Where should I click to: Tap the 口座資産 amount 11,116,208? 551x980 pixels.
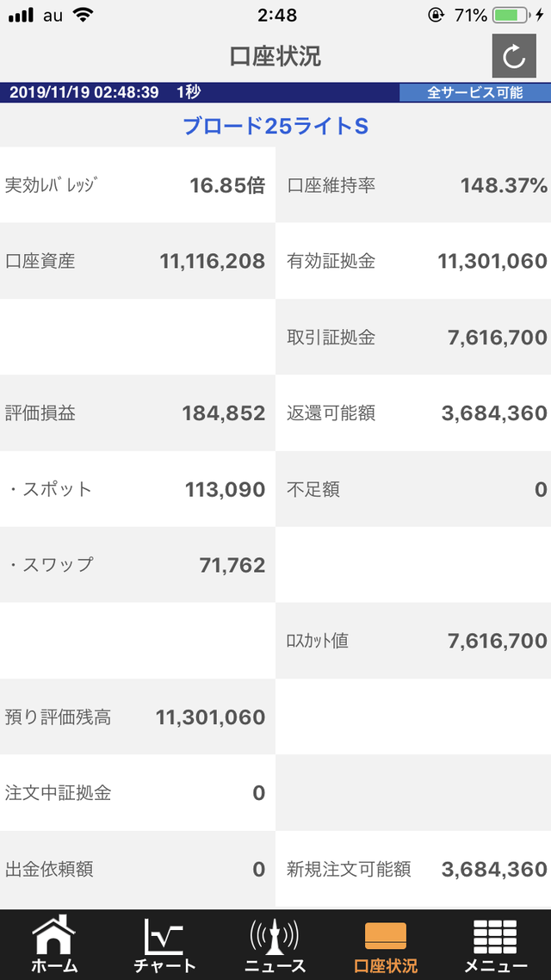point(212,261)
